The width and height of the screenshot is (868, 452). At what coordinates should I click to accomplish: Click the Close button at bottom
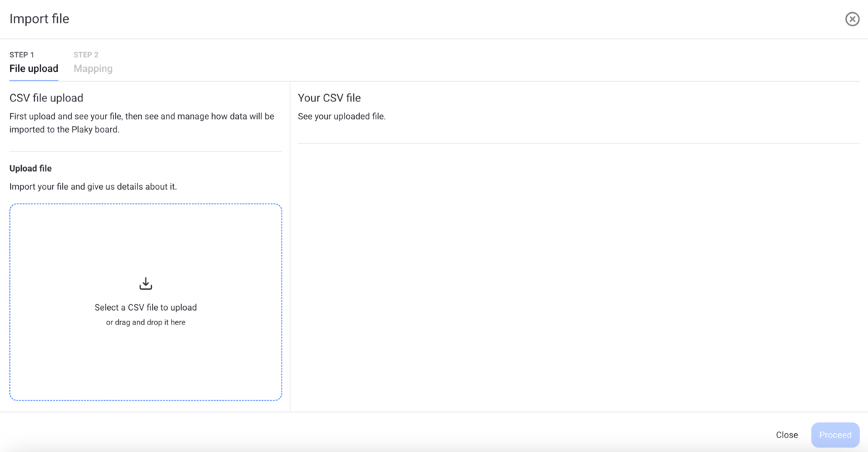tap(786, 435)
